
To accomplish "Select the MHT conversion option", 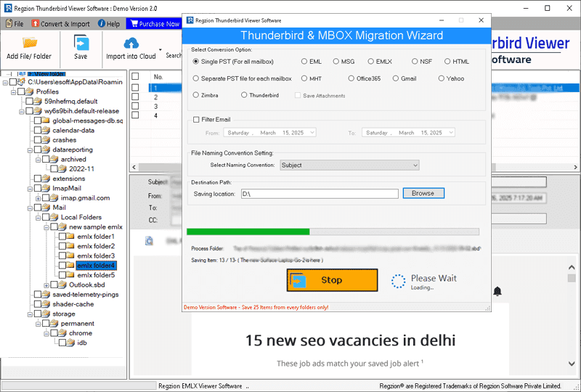I will (304, 78).
